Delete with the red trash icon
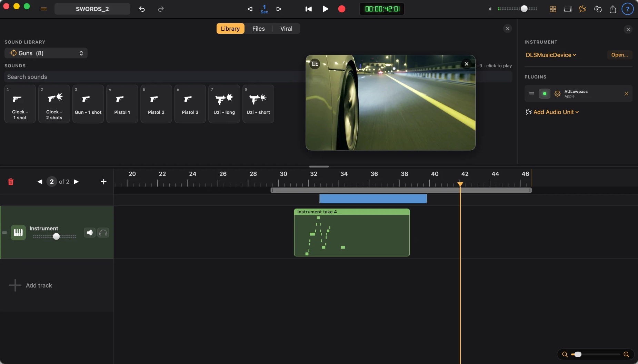The width and height of the screenshot is (638, 364). click(11, 182)
